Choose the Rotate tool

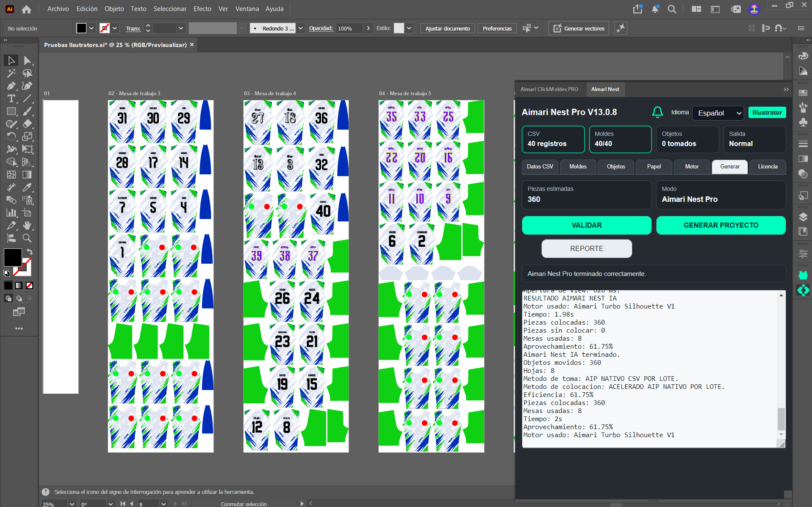point(11,137)
